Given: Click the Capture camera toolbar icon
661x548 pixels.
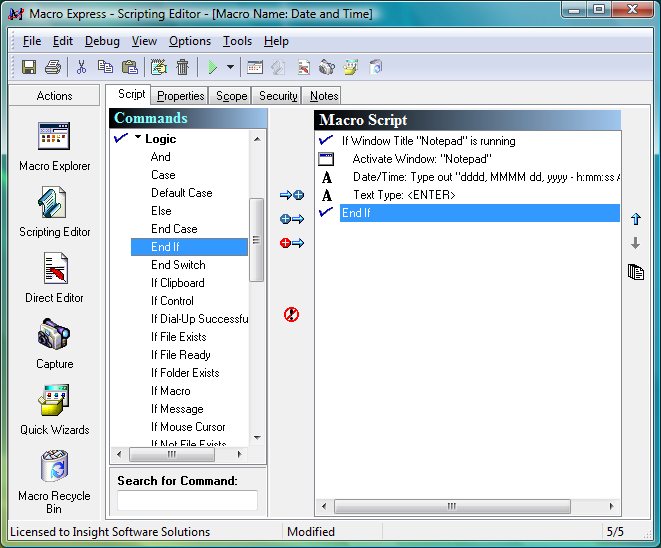Looking at the screenshot, I should click(327, 67).
